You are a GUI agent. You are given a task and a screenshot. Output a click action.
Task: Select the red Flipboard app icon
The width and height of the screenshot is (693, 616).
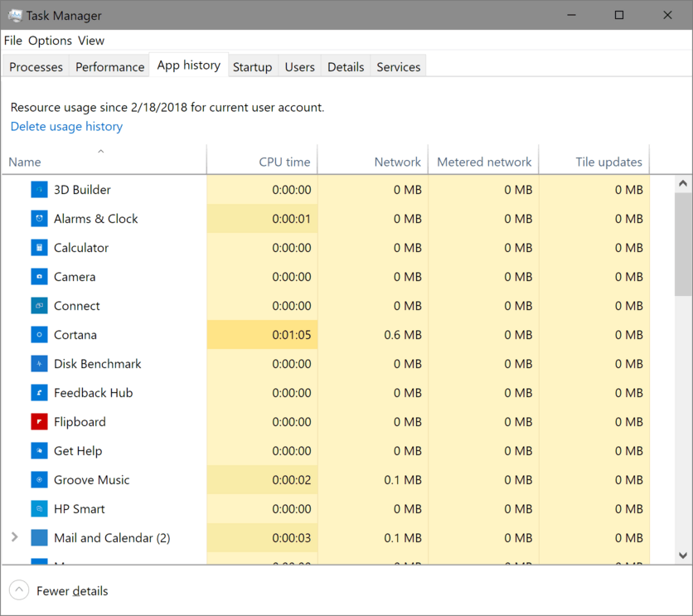point(39,421)
